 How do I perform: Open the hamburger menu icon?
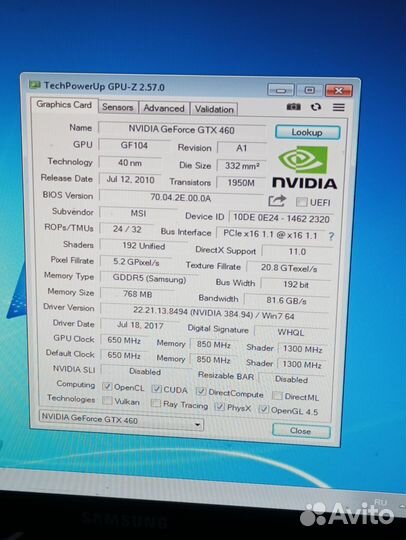(339, 107)
